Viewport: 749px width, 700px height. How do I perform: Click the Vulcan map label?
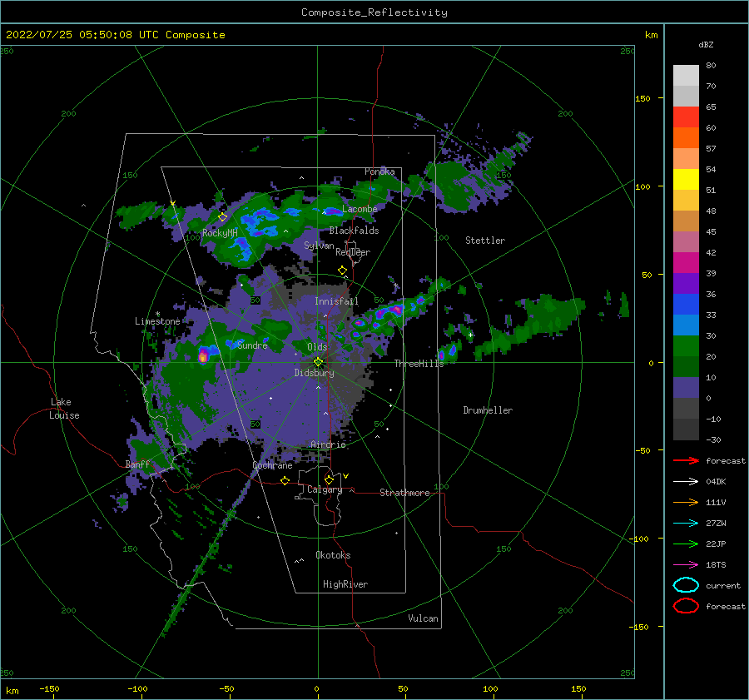click(x=424, y=618)
